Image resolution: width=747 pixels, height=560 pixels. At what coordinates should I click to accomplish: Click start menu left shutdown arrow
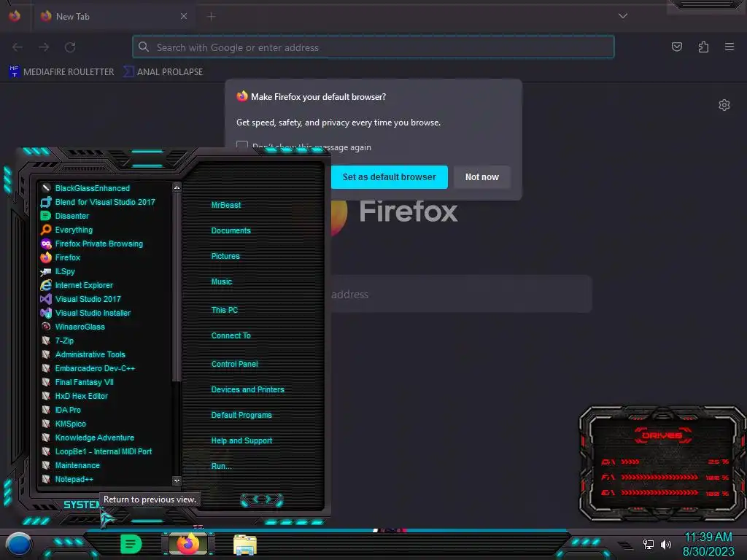pos(255,499)
